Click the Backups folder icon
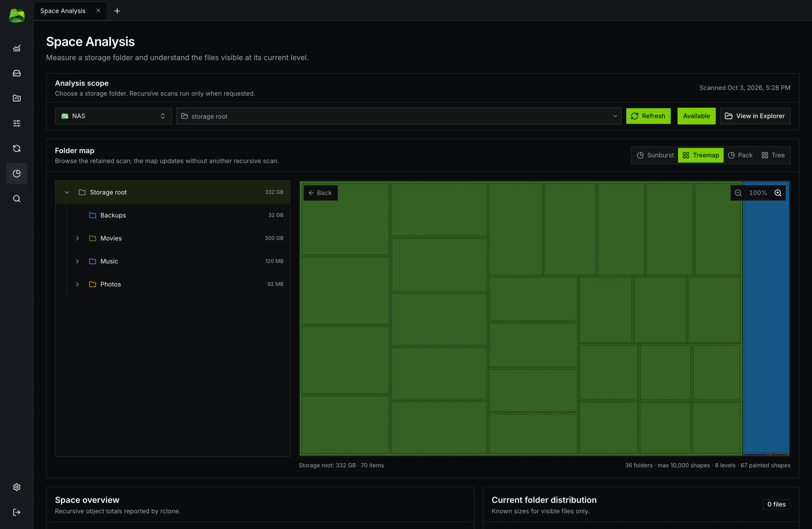The image size is (812, 529). click(92, 215)
